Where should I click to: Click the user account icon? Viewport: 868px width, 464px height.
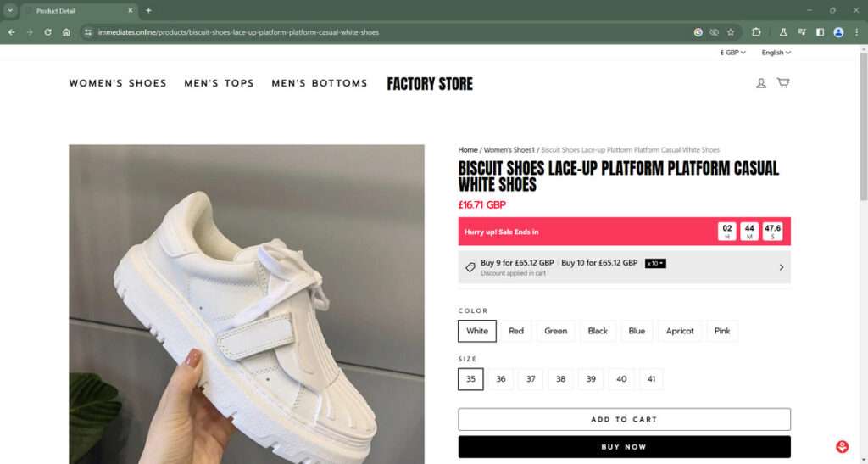coord(761,83)
